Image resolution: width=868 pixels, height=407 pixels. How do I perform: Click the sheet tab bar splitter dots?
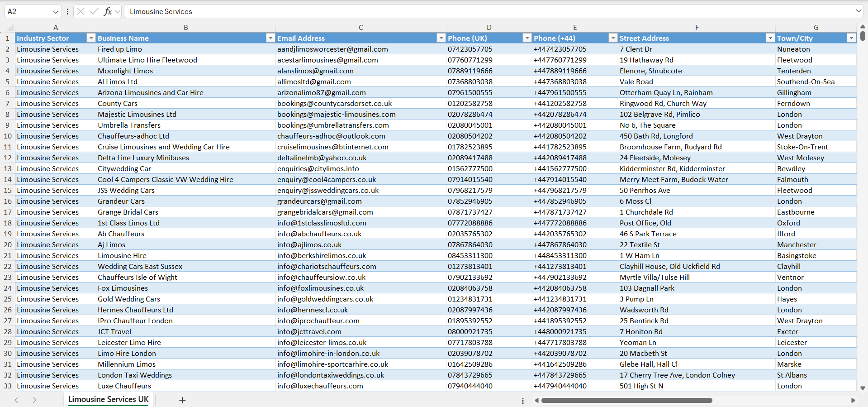523,401
